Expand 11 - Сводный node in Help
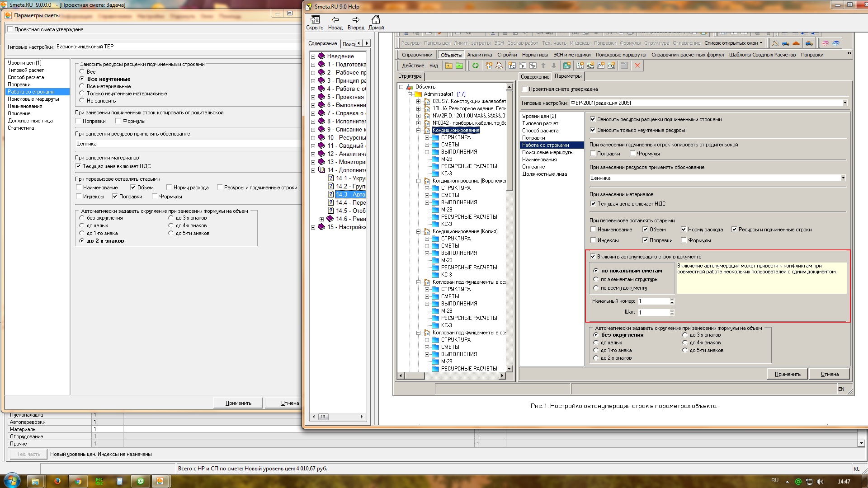Screen dimensions: 868x488 tap(313, 146)
